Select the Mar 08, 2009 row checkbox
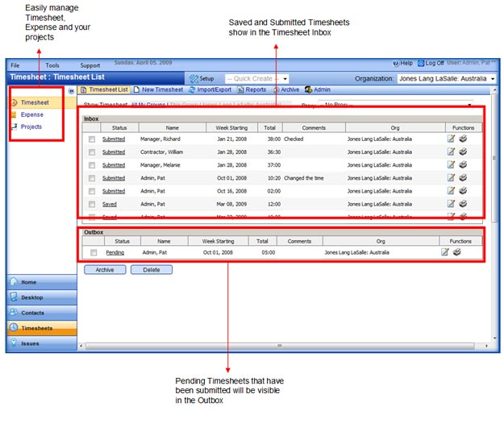The image size is (504, 436). (x=92, y=204)
